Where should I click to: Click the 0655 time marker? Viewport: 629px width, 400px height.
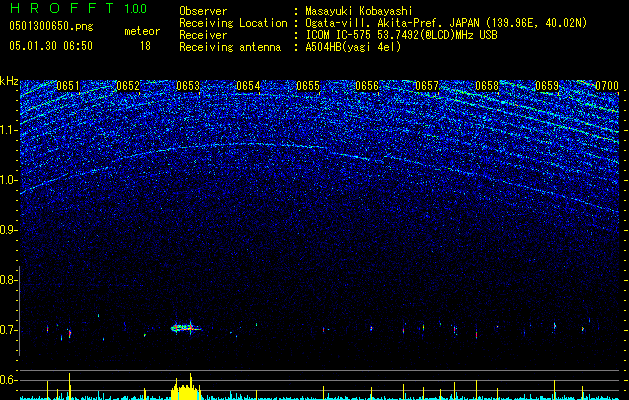[x=308, y=86]
